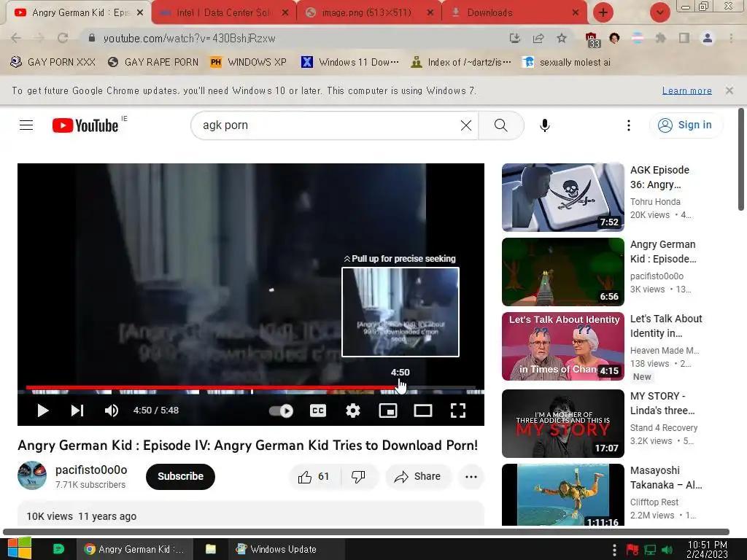Skip to the next video
The width and height of the screenshot is (747, 560).
pos(77,411)
